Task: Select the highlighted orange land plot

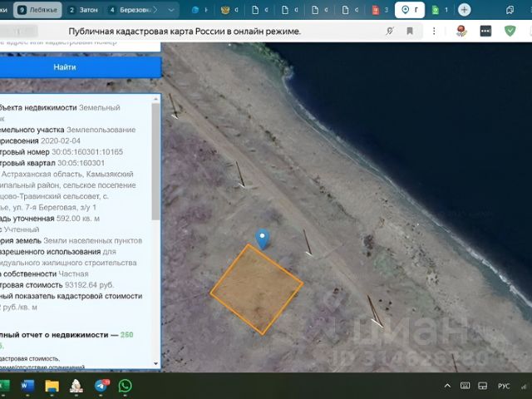Action: [x=257, y=289]
